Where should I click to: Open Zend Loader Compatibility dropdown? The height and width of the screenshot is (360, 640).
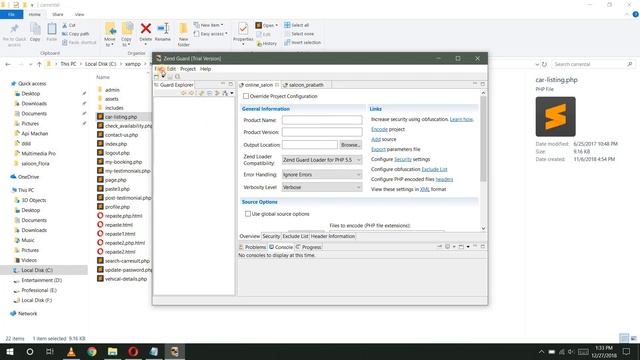tap(322, 160)
